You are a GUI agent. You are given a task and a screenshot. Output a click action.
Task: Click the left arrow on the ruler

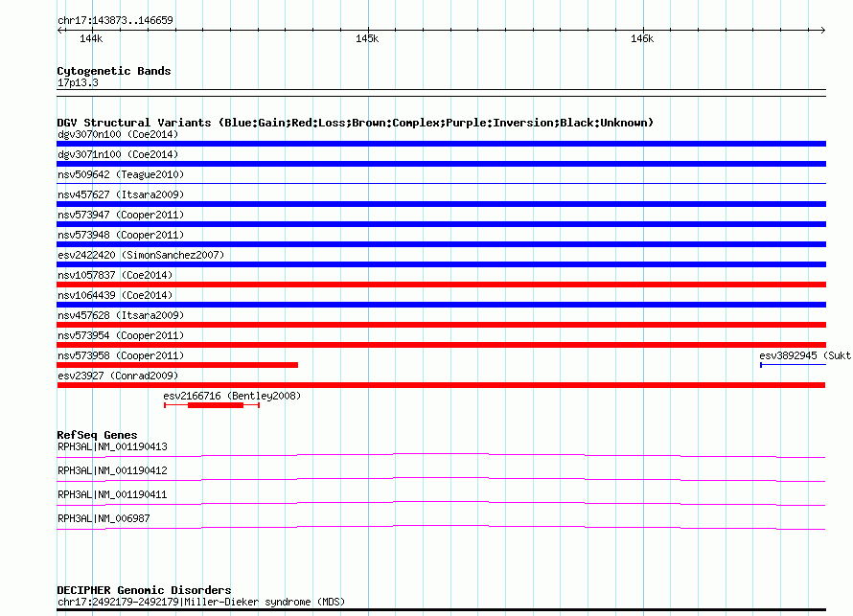pyautogui.click(x=59, y=30)
